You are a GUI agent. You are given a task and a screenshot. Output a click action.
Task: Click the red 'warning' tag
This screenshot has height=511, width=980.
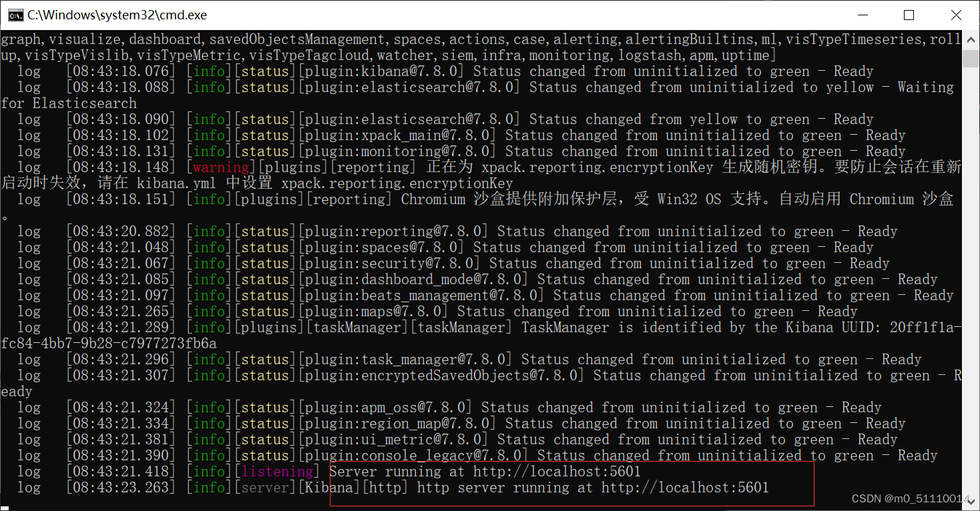pyautogui.click(x=221, y=167)
